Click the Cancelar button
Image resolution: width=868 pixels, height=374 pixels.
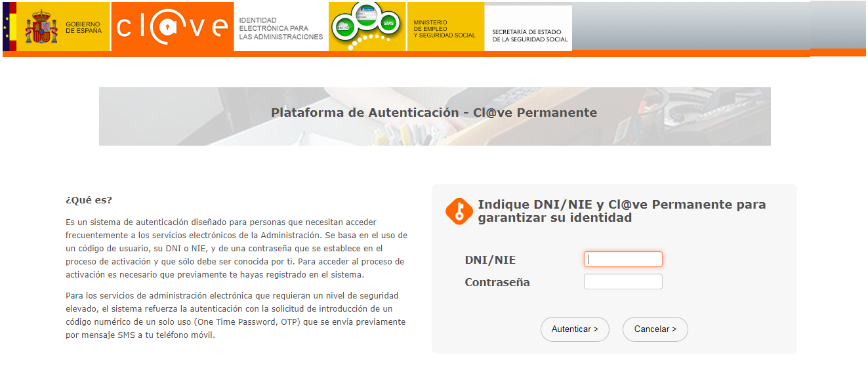coord(655,329)
